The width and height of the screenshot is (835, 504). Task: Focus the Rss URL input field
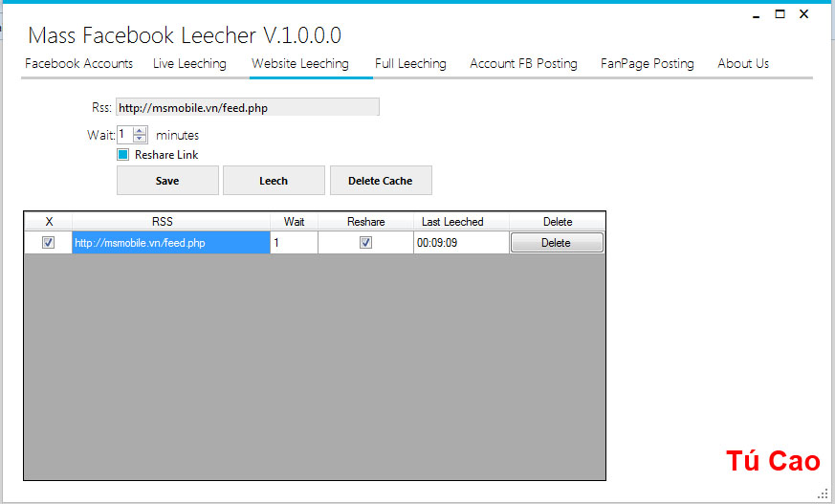(248, 107)
